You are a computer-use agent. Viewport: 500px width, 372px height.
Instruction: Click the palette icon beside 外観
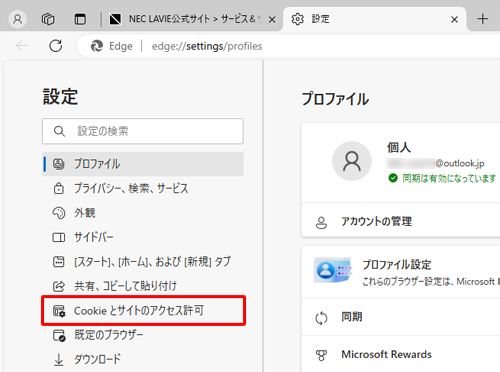click(x=59, y=213)
